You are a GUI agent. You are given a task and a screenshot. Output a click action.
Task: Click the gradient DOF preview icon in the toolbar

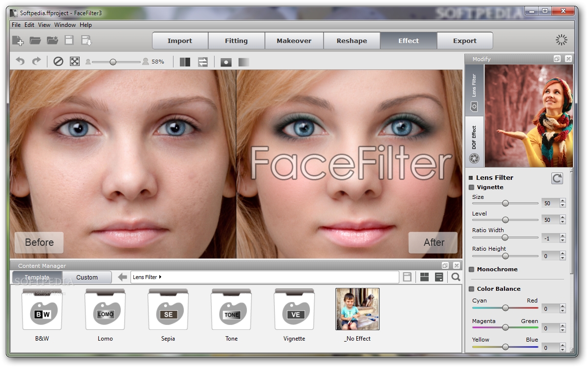(x=243, y=62)
